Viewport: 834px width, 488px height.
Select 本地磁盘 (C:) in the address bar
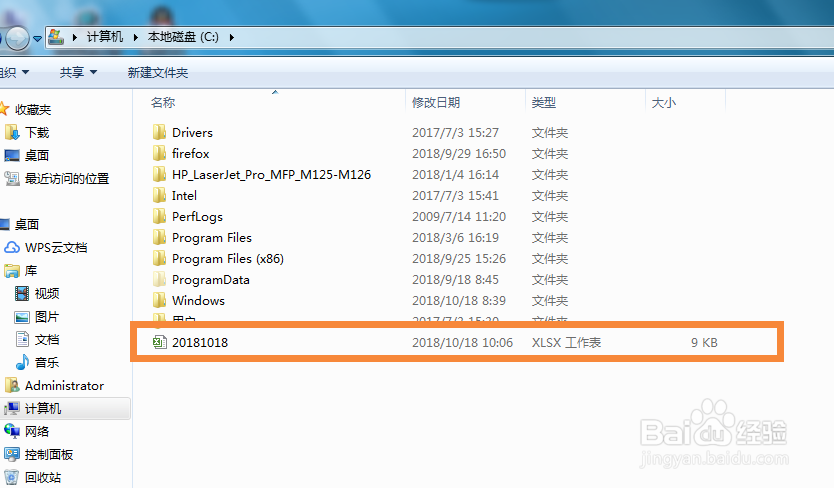pos(183,37)
